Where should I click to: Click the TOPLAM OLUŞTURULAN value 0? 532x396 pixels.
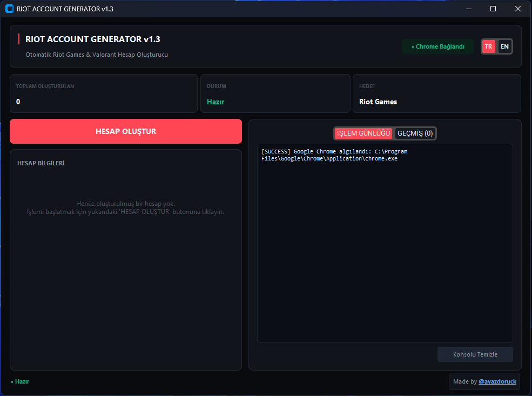18,102
